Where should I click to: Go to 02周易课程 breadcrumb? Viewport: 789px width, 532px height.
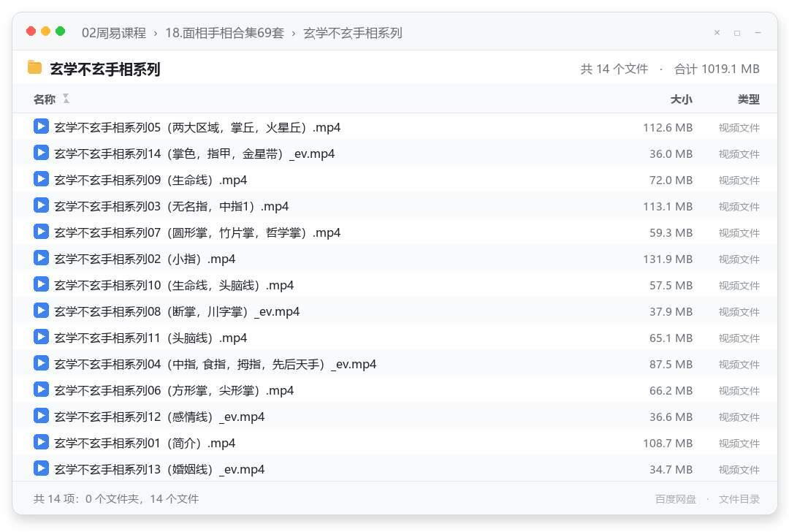pyautogui.click(x=114, y=33)
